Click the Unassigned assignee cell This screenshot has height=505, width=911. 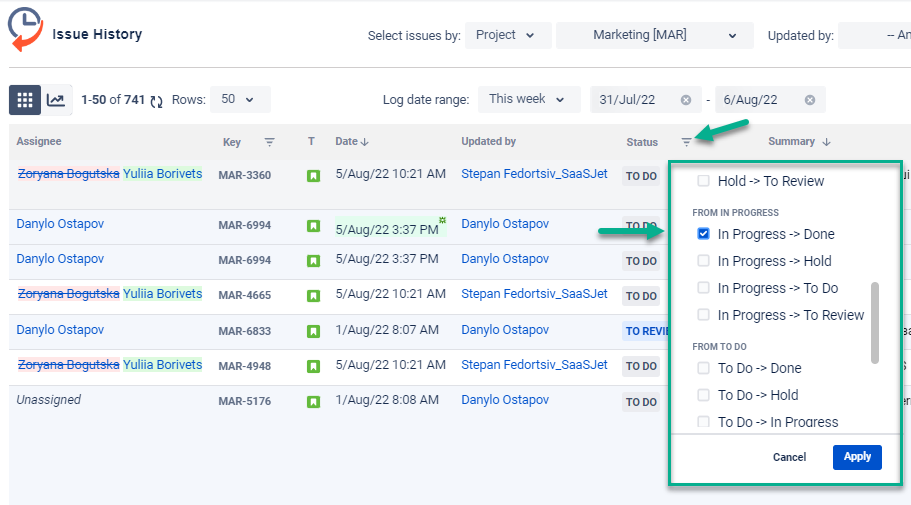click(48, 400)
